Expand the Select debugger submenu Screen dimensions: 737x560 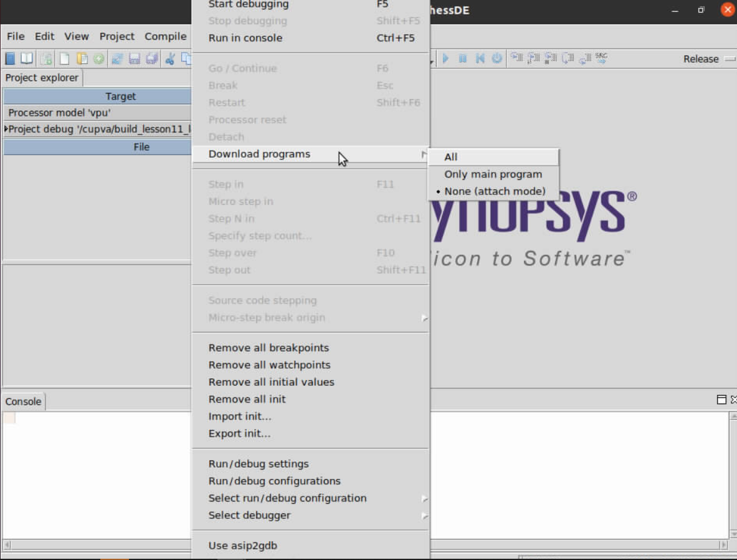click(x=249, y=515)
